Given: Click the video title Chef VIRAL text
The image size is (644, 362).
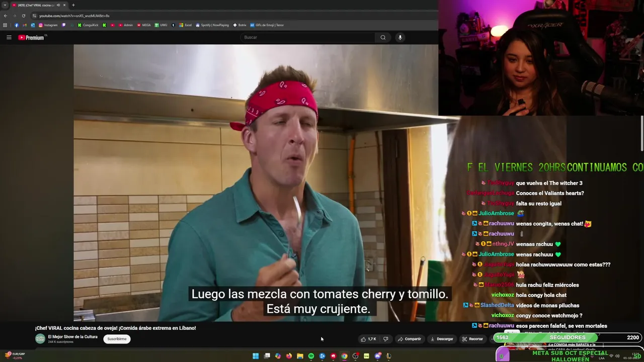Looking at the screenshot, I should pos(115,328).
